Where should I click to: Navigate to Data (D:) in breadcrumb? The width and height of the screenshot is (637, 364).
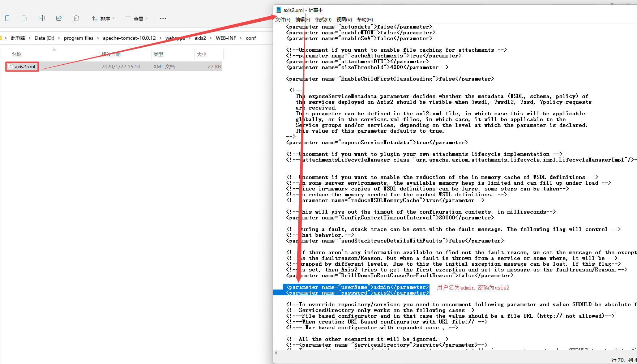pos(44,38)
